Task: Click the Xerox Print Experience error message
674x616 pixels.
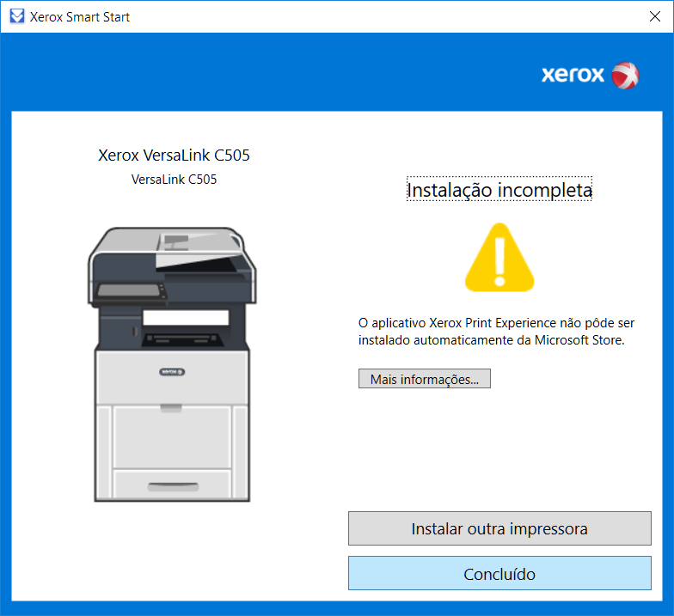Action: click(x=496, y=332)
